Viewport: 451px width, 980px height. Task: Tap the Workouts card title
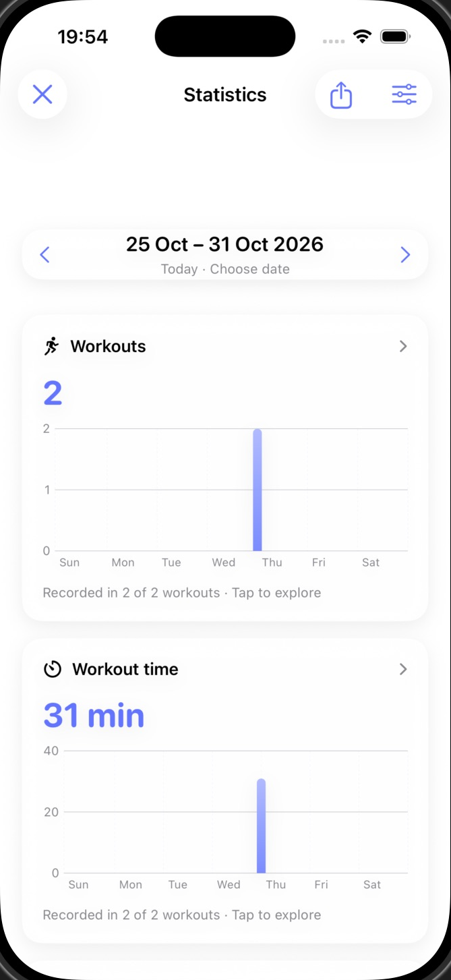point(108,347)
